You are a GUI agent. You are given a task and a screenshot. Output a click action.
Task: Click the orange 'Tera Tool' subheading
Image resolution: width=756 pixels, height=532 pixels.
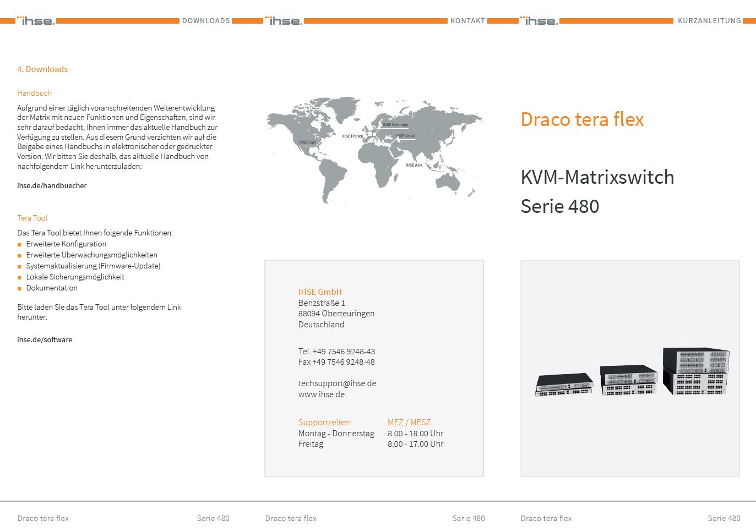(32, 218)
